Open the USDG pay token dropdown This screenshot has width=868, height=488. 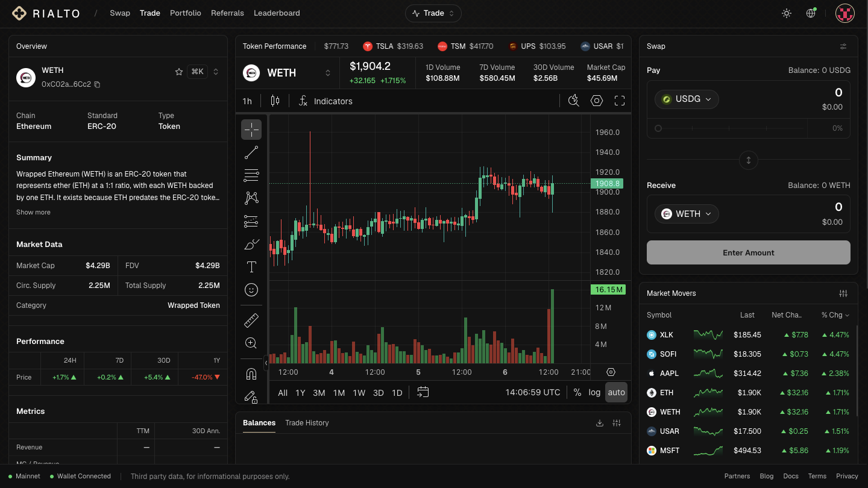687,99
